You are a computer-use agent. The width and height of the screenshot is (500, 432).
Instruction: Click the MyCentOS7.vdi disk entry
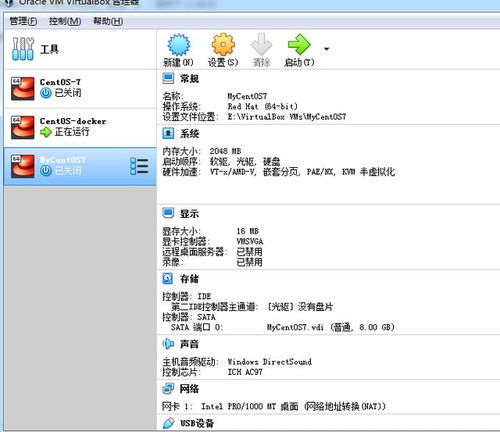tap(331, 327)
